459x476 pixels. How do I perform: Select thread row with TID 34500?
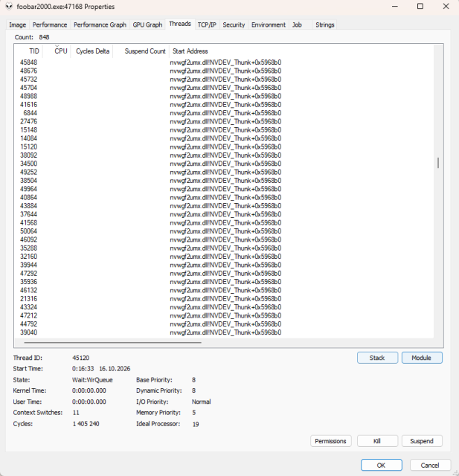(224, 164)
